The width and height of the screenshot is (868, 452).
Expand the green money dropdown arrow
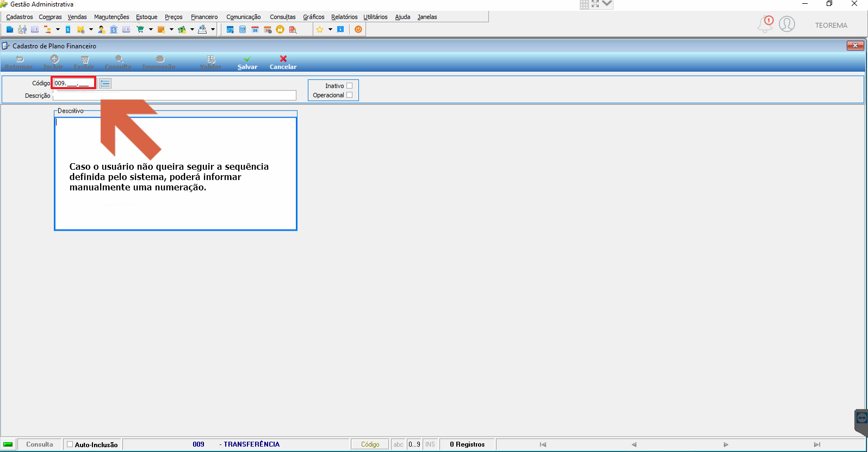[192, 29]
